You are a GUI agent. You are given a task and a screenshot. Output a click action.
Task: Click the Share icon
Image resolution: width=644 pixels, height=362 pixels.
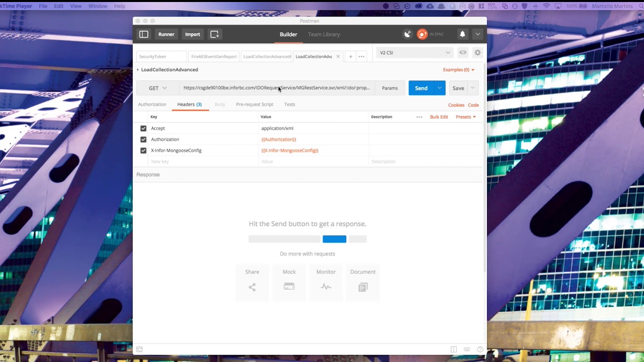tap(252, 287)
